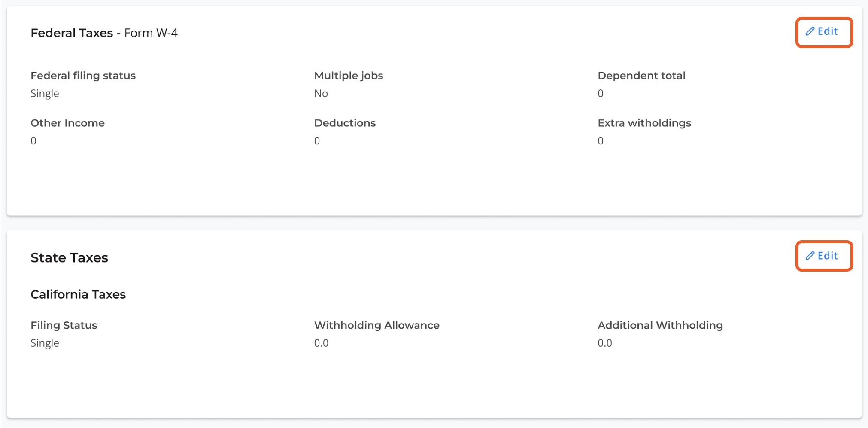This screenshot has width=868, height=428.
Task: Click the State Taxes edit pencil icon
Action: click(810, 256)
